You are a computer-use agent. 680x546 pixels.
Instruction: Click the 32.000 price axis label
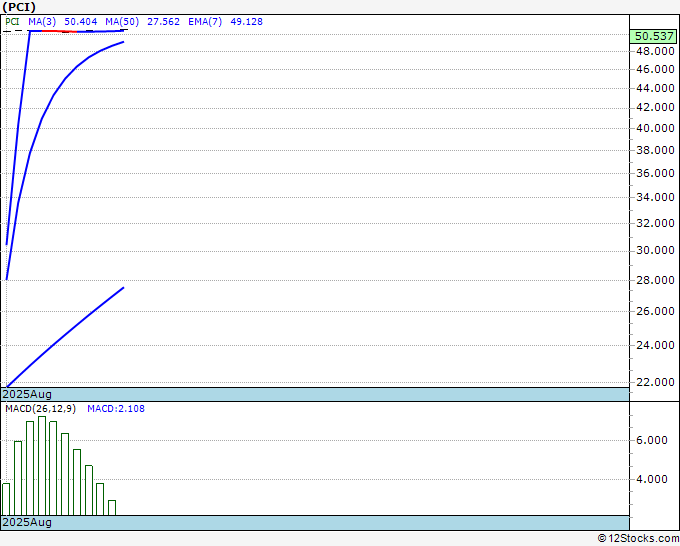coord(655,223)
